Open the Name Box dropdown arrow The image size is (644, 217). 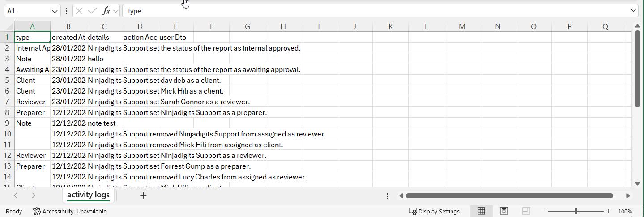(55, 11)
